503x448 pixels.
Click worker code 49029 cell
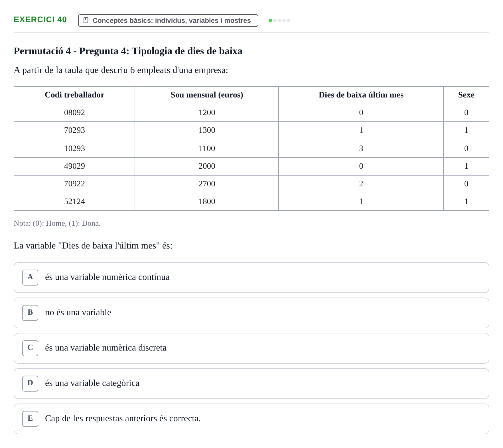[x=74, y=166]
